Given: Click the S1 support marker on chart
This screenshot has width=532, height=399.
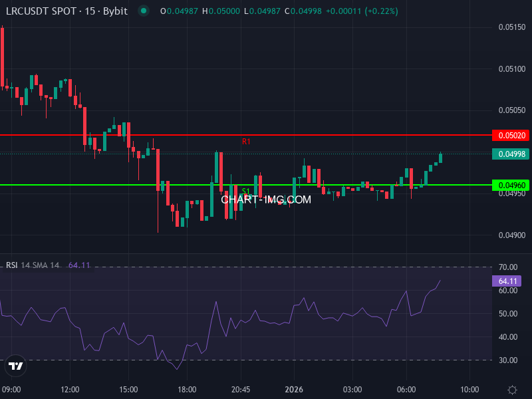Looking at the screenshot, I should [x=247, y=191].
